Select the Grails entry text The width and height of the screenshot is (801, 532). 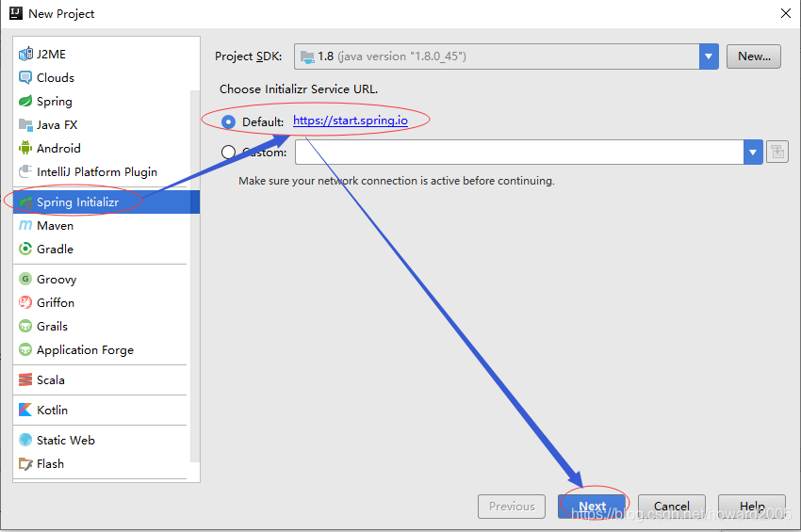pos(52,326)
